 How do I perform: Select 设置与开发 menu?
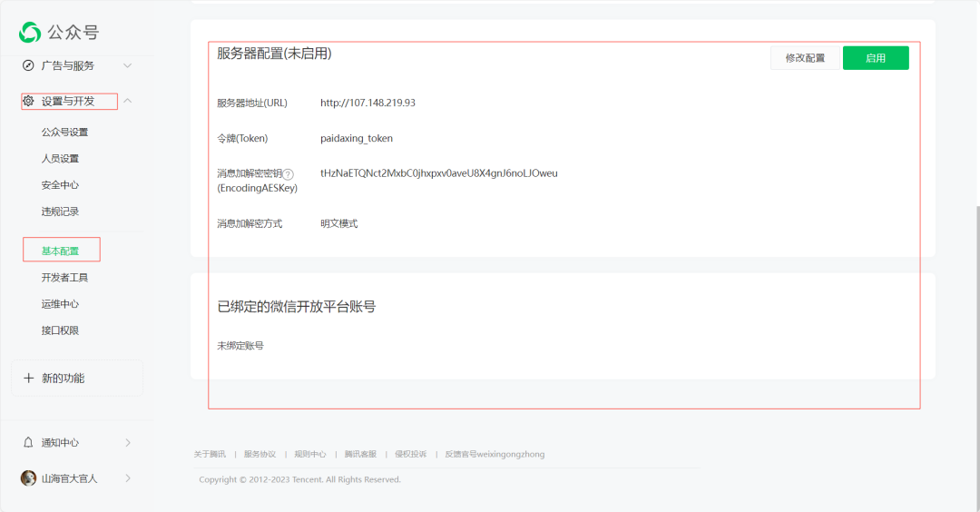[67, 102]
